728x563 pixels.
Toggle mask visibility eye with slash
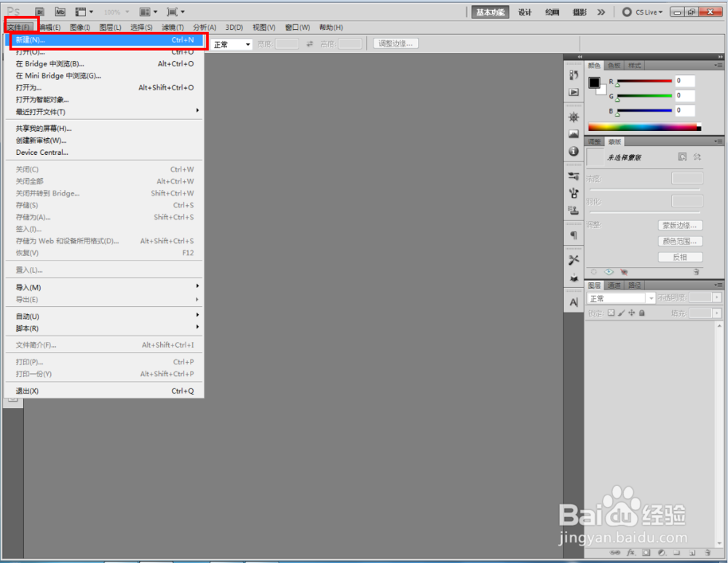point(624,272)
